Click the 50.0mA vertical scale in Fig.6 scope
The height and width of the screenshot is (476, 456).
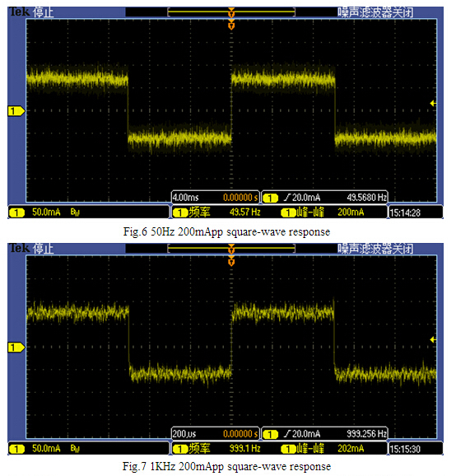pyautogui.click(x=46, y=212)
